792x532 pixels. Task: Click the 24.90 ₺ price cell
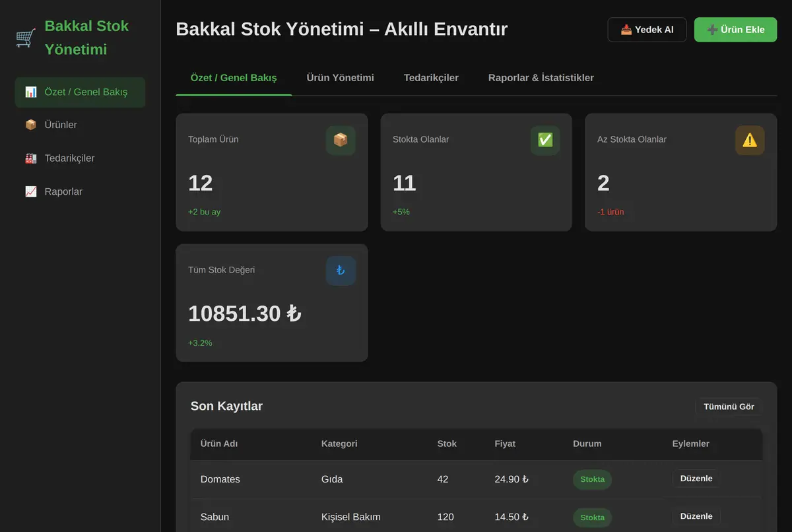(511, 479)
